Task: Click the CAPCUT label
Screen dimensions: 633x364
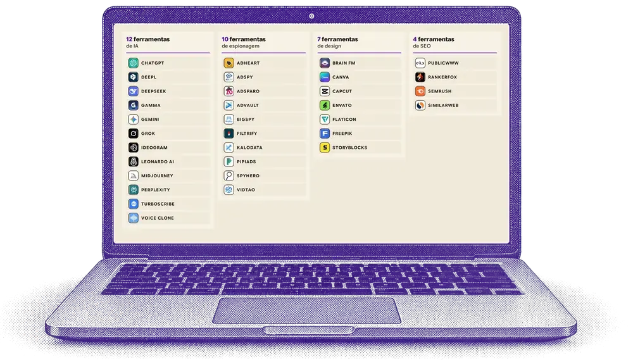Action: pos(342,92)
